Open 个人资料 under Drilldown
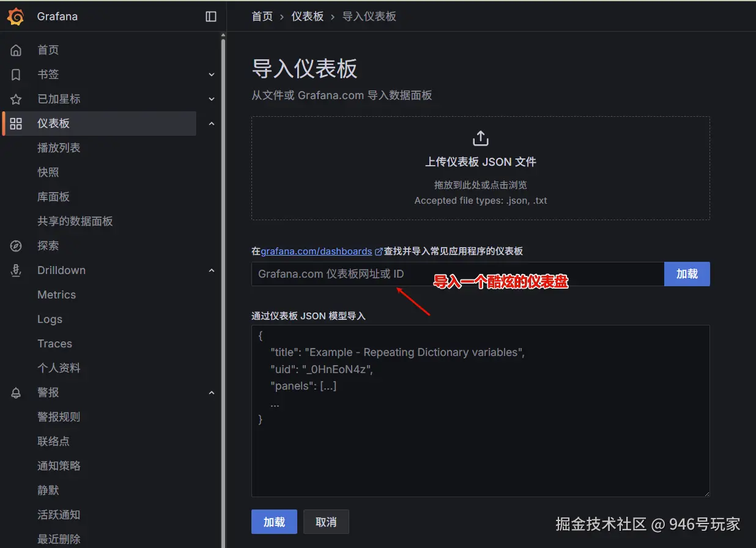756x548 pixels. (x=59, y=368)
